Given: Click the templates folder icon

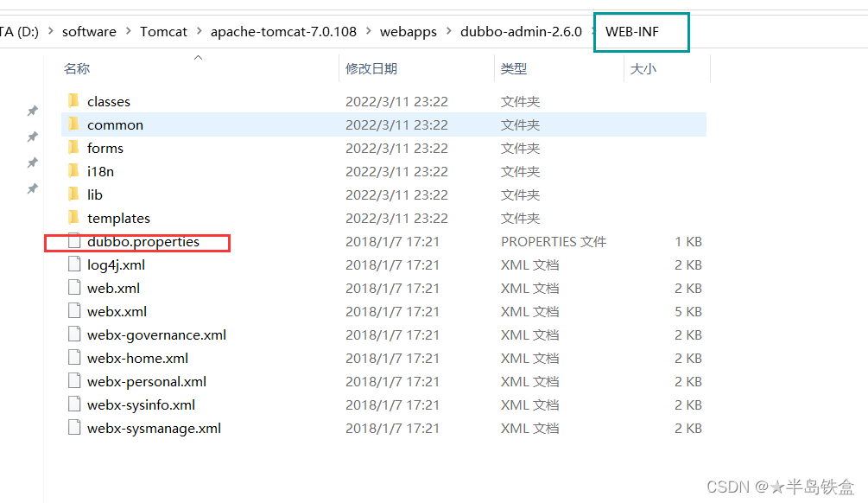Looking at the screenshot, I should point(73,217).
